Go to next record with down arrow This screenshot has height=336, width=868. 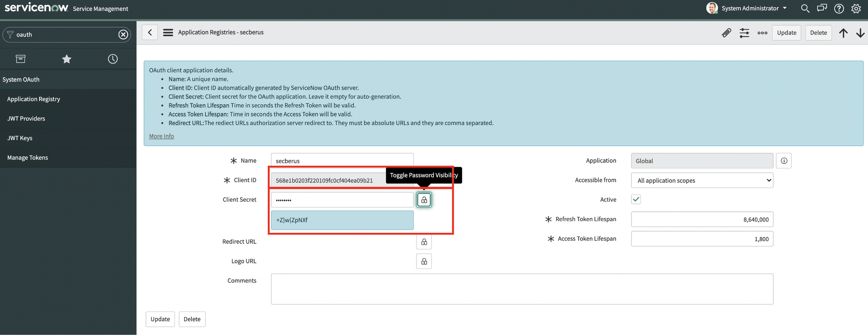point(860,33)
